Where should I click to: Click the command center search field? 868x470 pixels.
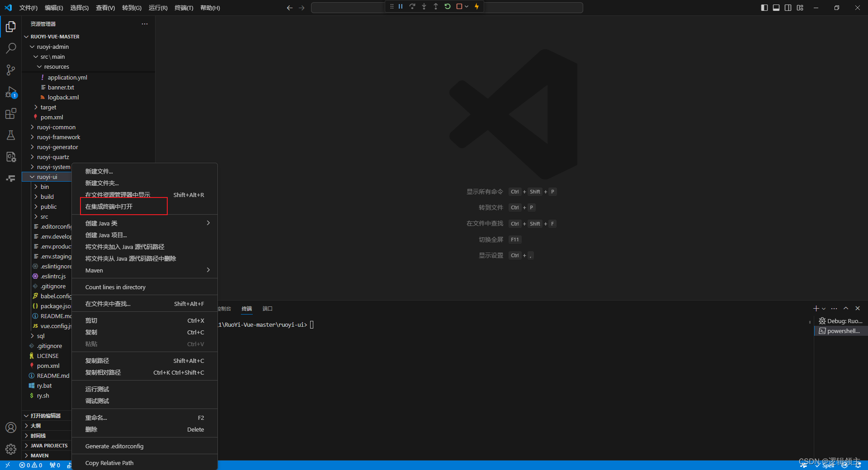(447, 8)
